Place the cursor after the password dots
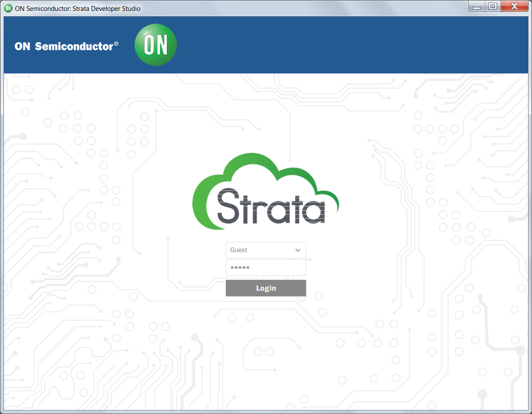 click(280, 268)
